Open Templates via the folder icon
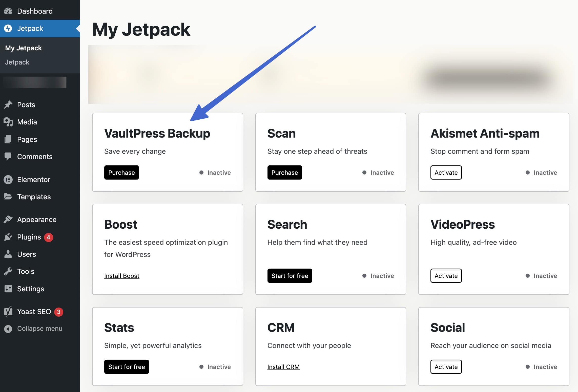Screen dimensions: 578x392 pyautogui.click(x=9, y=197)
